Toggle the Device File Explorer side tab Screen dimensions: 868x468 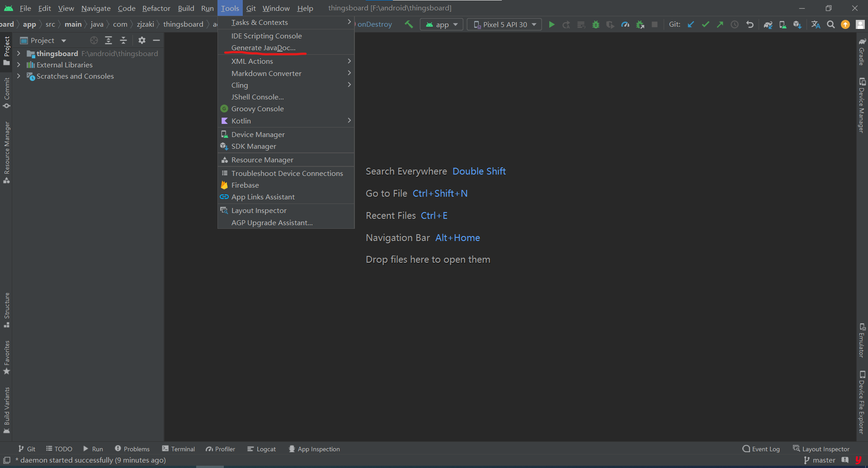(862, 402)
